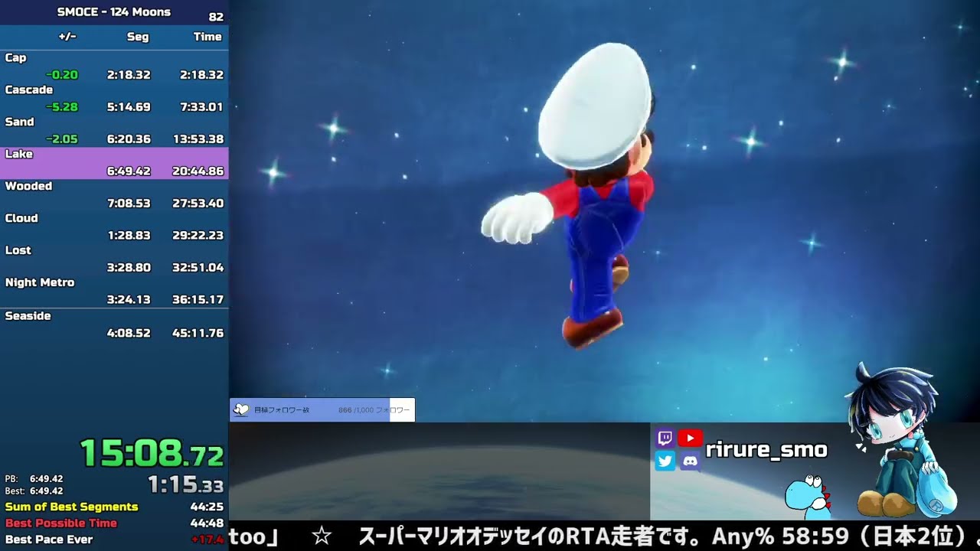Click the Best: 6:49.42 segment value
980x551 pixels.
[x=47, y=491]
